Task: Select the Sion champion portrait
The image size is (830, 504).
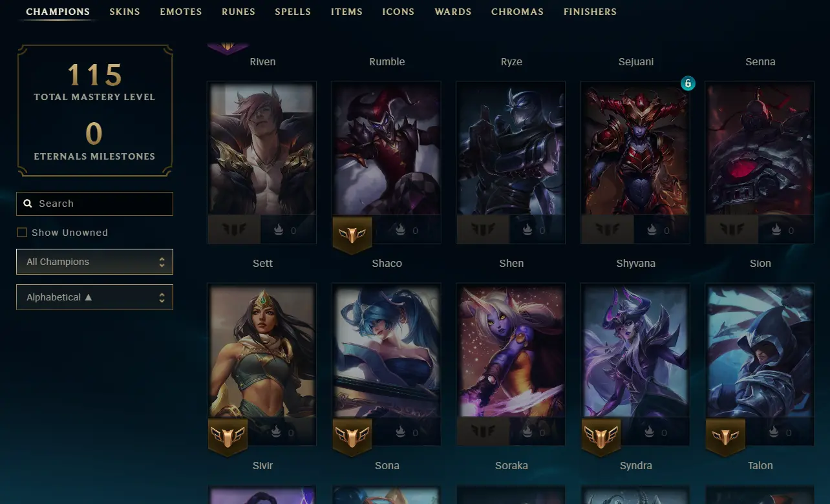Action: coord(760,162)
